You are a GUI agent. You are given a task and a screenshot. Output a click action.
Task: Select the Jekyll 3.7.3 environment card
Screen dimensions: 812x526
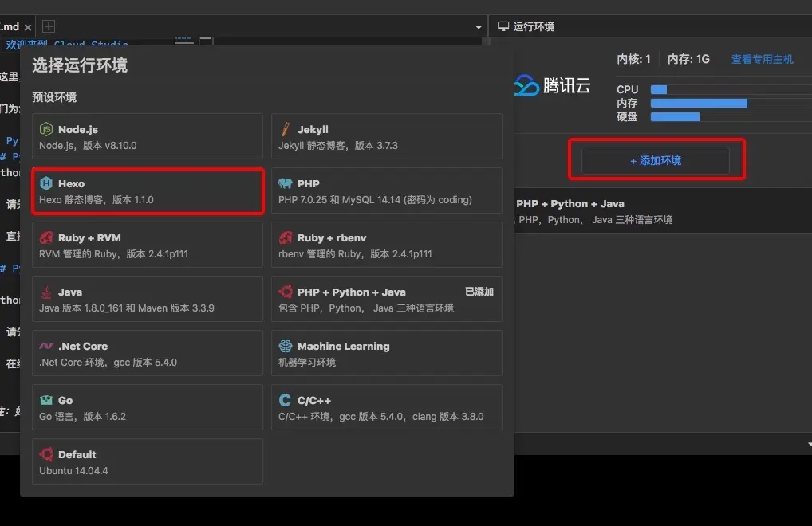(387, 136)
